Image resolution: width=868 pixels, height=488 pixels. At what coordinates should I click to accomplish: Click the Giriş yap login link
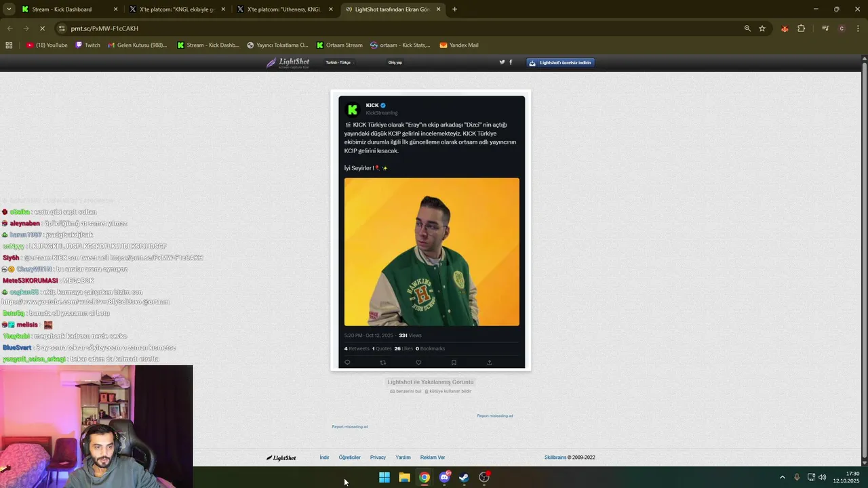pyautogui.click(x=395, y=62)
